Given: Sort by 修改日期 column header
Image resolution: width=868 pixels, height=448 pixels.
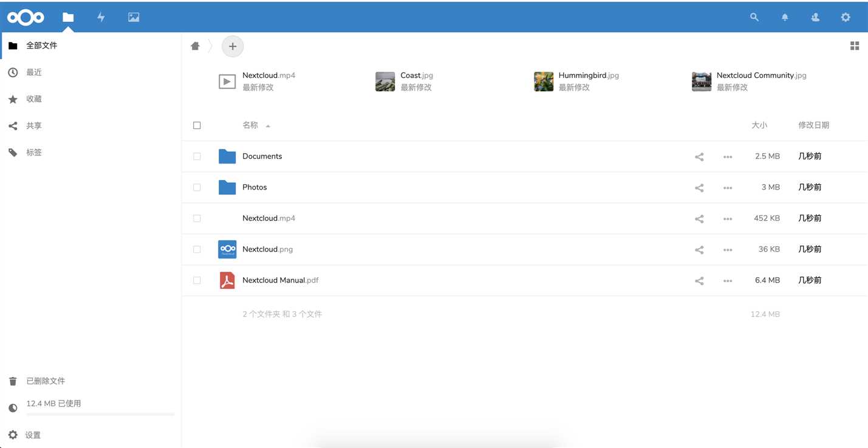Looking at the screenshot, I should [813, 125].
